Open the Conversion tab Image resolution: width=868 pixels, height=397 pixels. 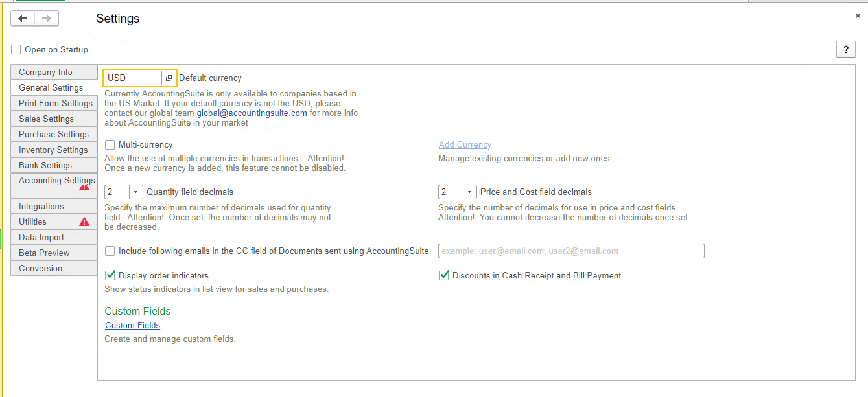coord(54,269)
